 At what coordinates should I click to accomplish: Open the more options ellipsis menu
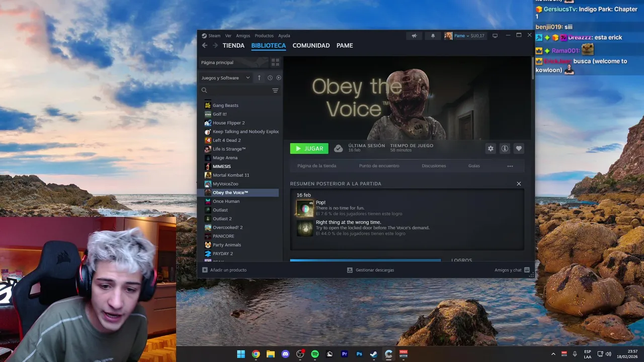click(x=510, y=166)
